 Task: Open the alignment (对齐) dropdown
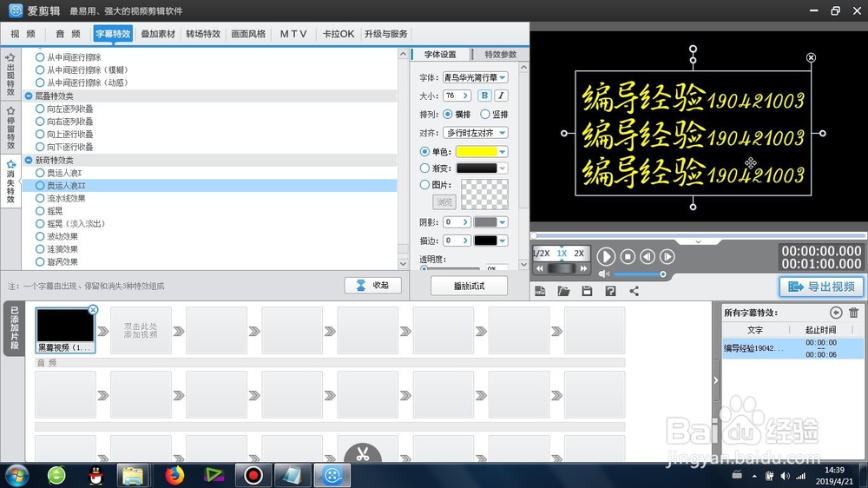[x=475, y=133]
